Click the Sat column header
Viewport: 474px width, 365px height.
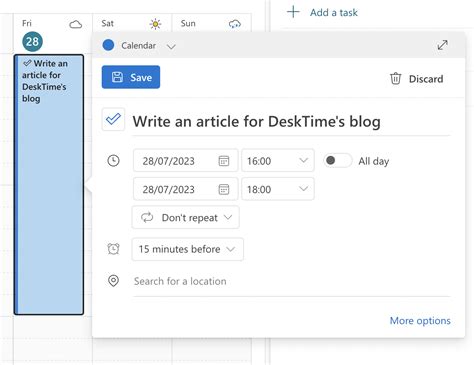pyautogui.click(x=107, y=23)
